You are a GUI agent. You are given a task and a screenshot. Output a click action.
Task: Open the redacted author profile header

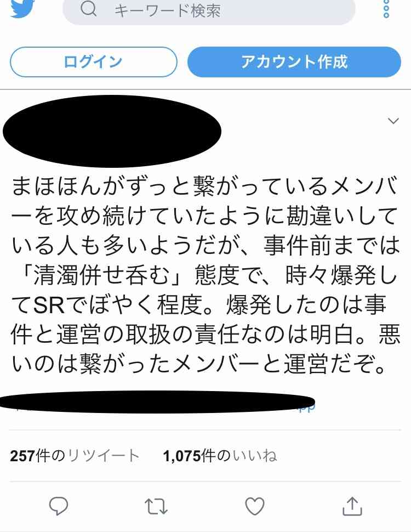point(112,131)
